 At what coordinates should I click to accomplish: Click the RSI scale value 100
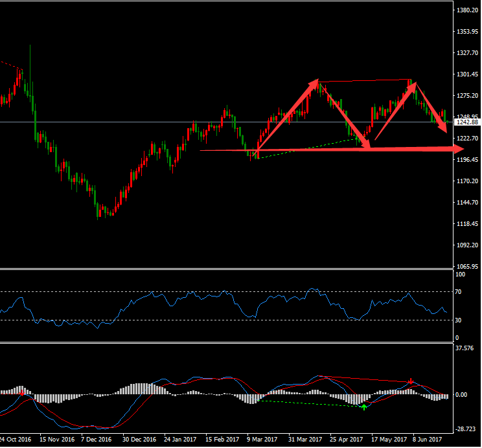460,274
